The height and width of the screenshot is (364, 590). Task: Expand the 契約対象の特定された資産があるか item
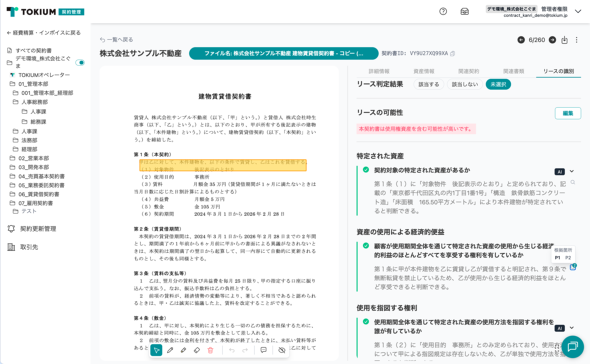click(572, 171)
